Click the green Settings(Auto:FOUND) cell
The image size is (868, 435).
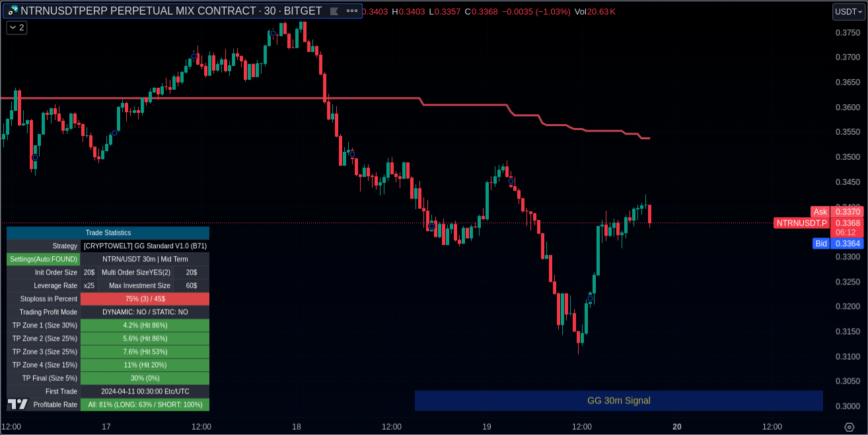coord(43,259)
